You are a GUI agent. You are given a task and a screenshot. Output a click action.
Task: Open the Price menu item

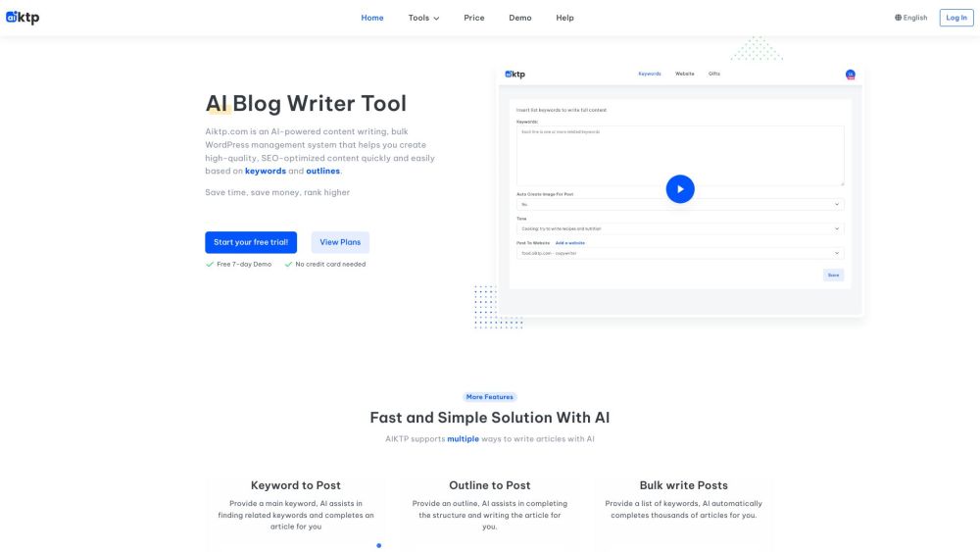point(474,18)
